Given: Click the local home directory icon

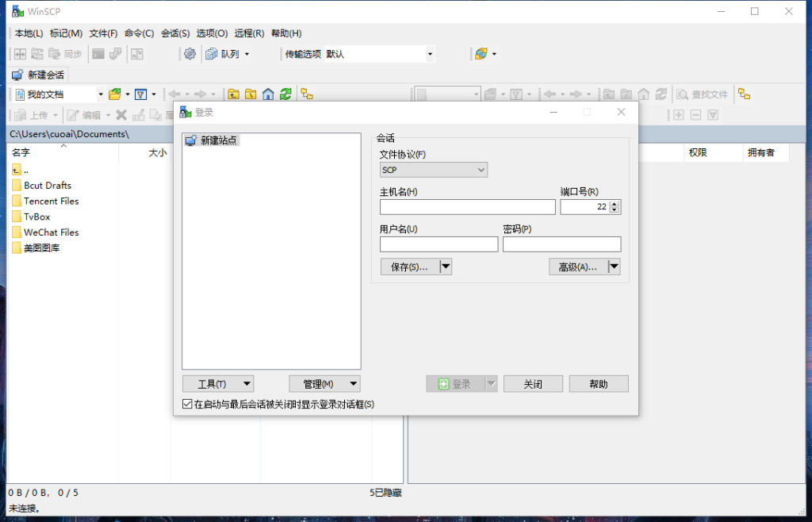Looking at the screenshot, I should point(268,94).
